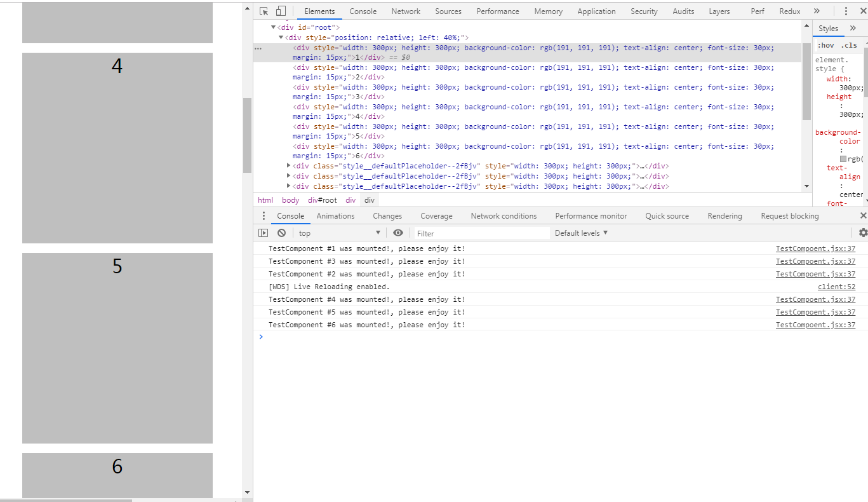Switch to the Elements tab
The width and height of the screenshot is (868, 502).
(319, 11)
